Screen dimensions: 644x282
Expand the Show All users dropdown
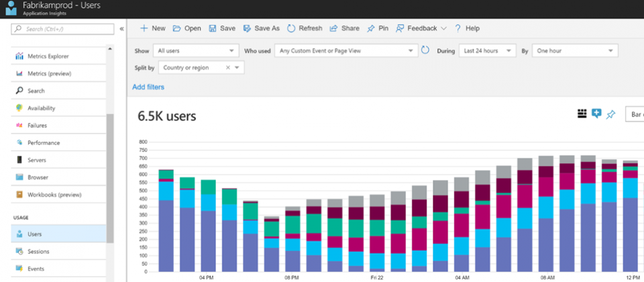(195, 50)
